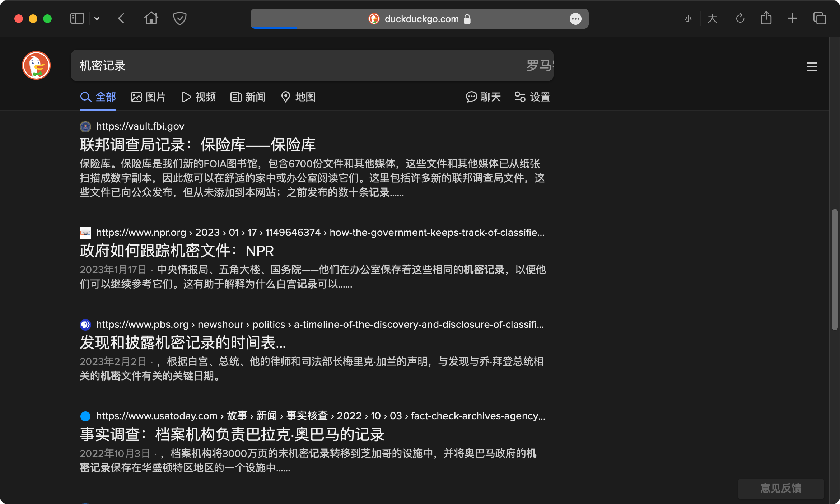Open the vault.fbi.gov URL link
Image resolution: width=840 pixels, height=504 pixels.
click(x=140, y=126)
